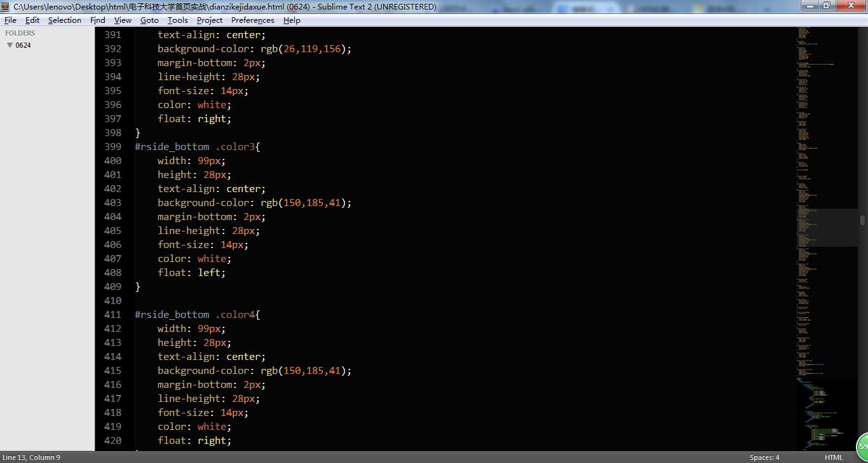Screen dimensions: 868x463
Task: Click 'float: left;' on line 408
Action: click(192, 273)
